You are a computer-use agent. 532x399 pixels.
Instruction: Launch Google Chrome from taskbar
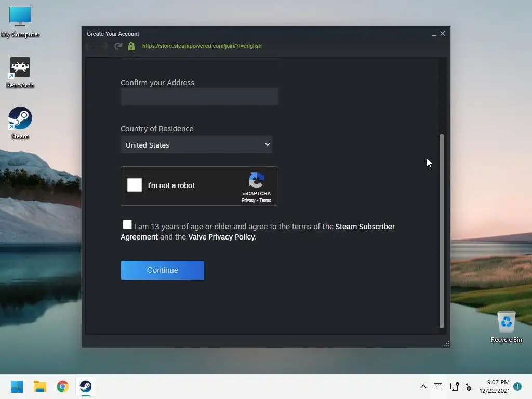coord(63,387)
